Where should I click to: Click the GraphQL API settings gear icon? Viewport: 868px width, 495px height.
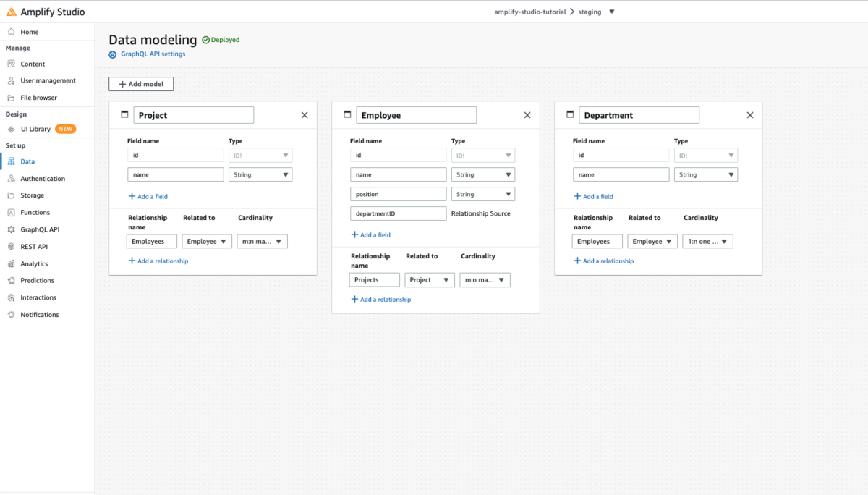tap(112, 54)
